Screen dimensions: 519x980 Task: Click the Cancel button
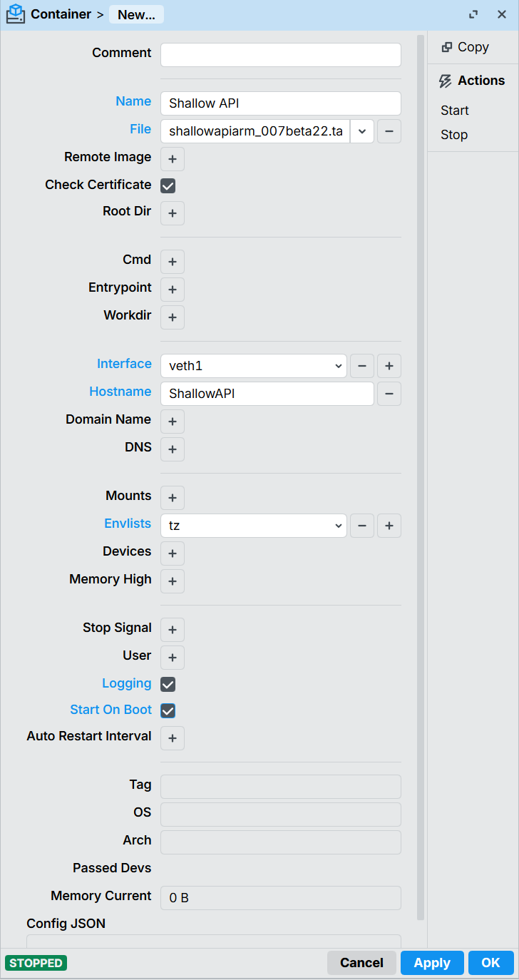[361, 963]
